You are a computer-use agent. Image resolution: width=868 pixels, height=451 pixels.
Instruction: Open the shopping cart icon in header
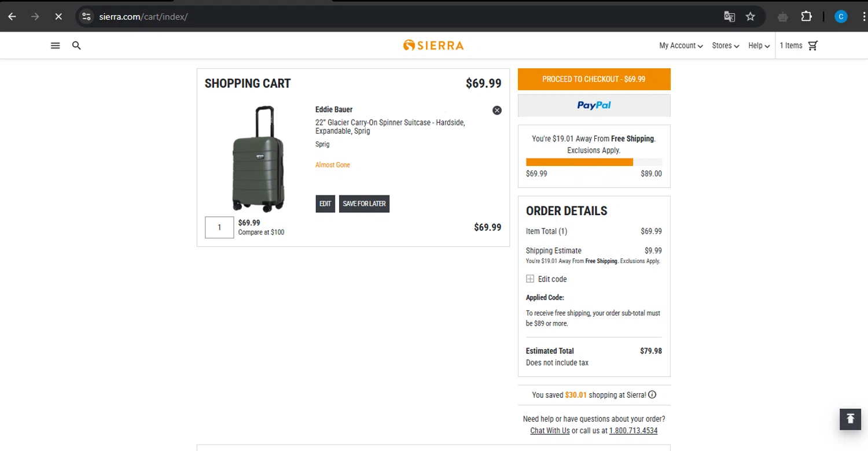(x=812, y=46)
